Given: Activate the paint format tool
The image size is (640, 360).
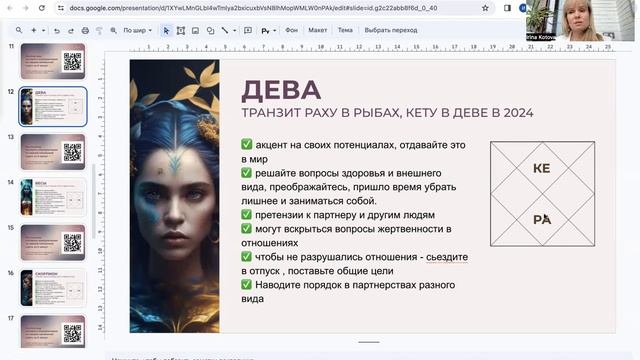Looking at the screenshot, I should 99,31.
